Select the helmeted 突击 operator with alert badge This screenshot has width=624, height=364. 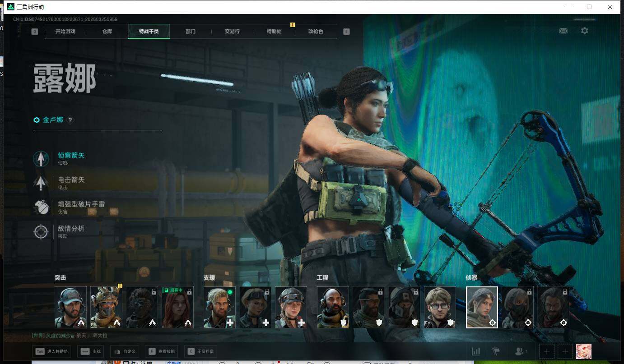tap(106, 307)
